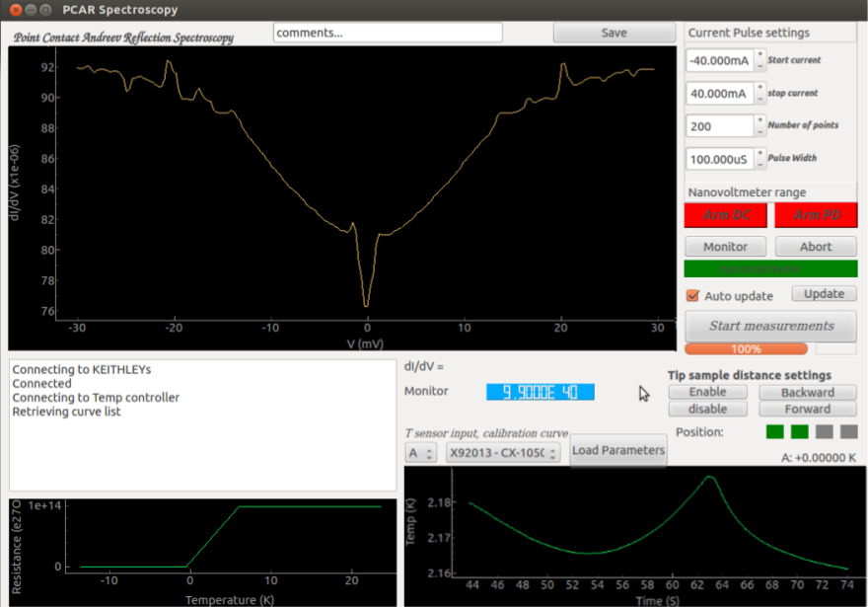Click the red Arm DC button
This screenshot has height=607, width=868.
click(726, 215)
